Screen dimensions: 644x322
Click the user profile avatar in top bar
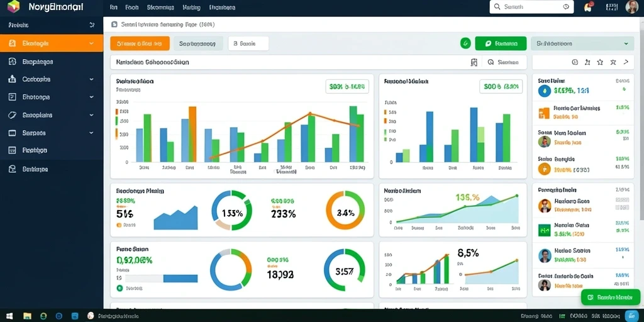tap(631, 6)
